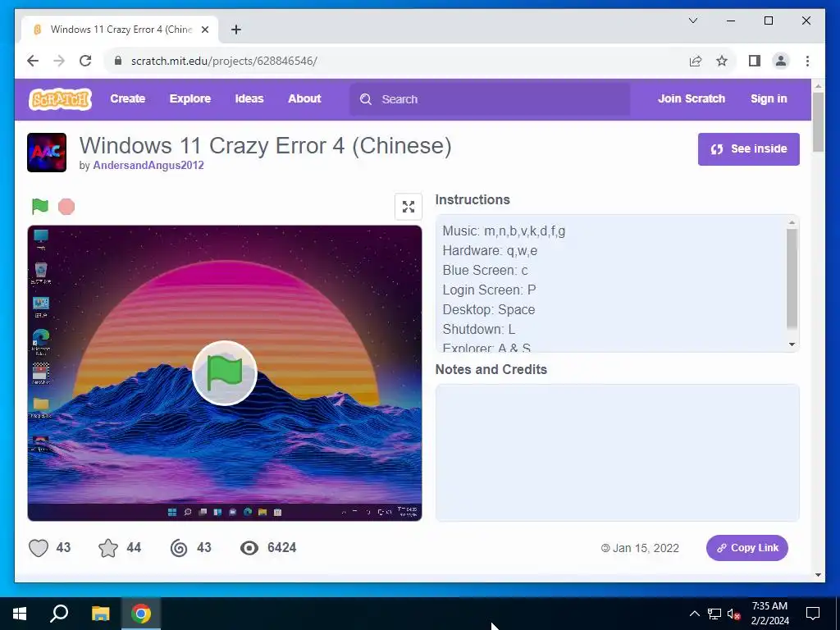Open the Ideas page
Screen dimensions: 840x630
pyautogui.click(x=249, y=98)
